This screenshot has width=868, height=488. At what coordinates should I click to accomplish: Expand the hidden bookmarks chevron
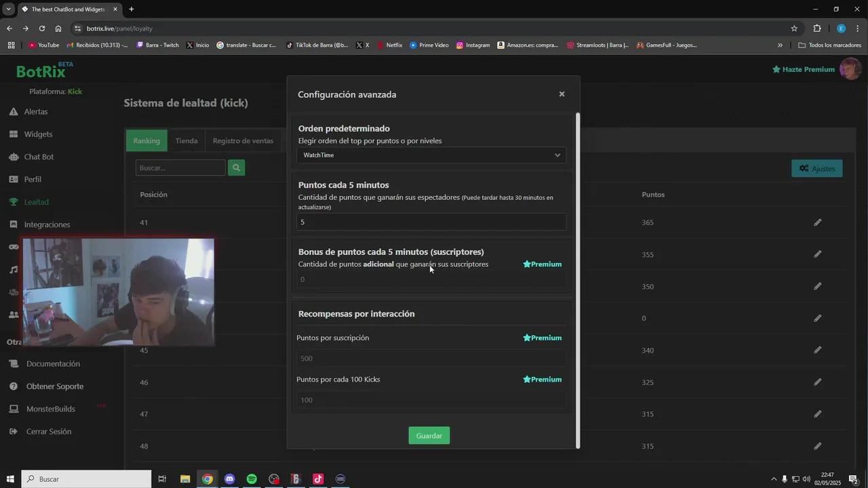coord(780,45)
